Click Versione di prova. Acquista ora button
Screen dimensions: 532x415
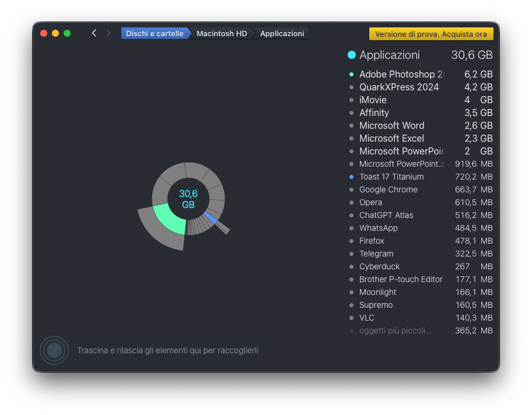coord(431,34)
